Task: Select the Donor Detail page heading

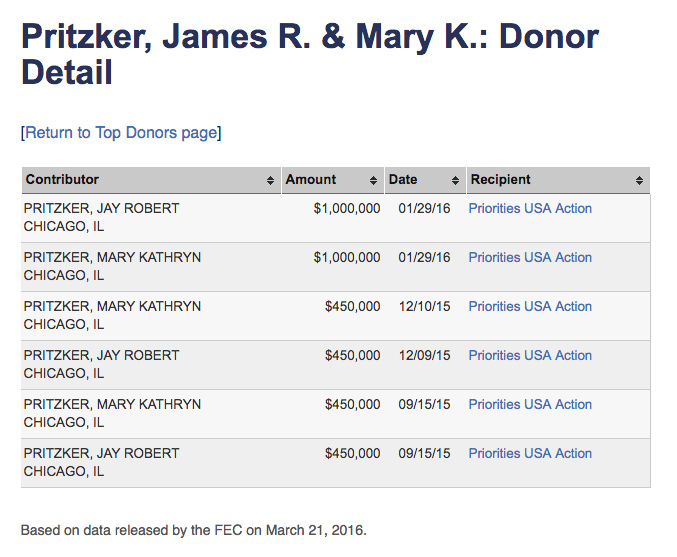Action: [310, 55]
